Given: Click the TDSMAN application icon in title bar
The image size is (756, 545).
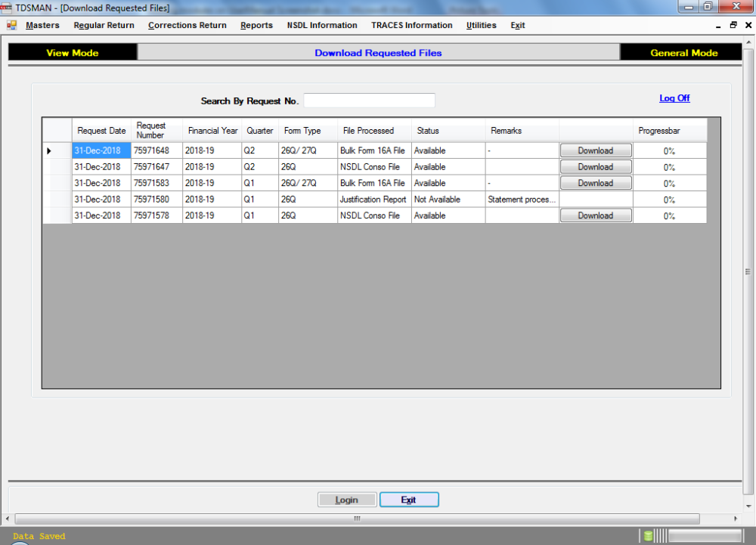Looking at the screenshot, I should (8, 7).
